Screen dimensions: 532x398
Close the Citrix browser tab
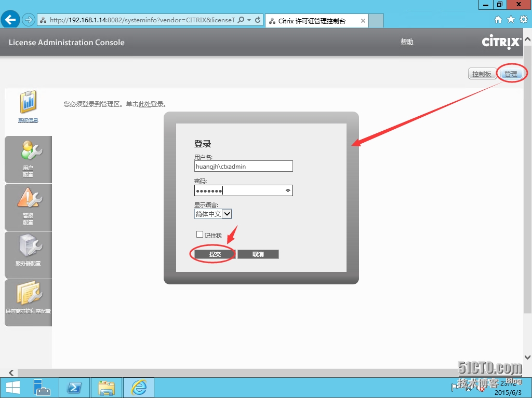click(363, 21)
